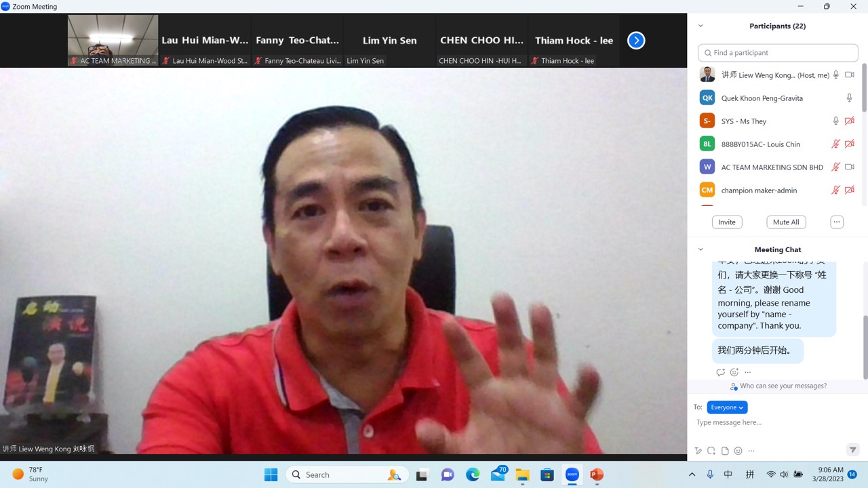Click the 8L avatar of Louis Chin
The height and width of the screenshot is (488, 868).
[x=707, y=144]
